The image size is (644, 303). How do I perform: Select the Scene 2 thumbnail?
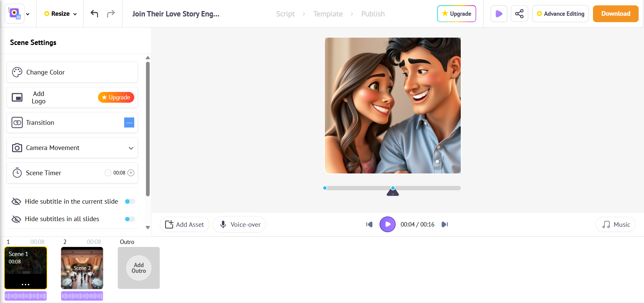tap(82, 268)
